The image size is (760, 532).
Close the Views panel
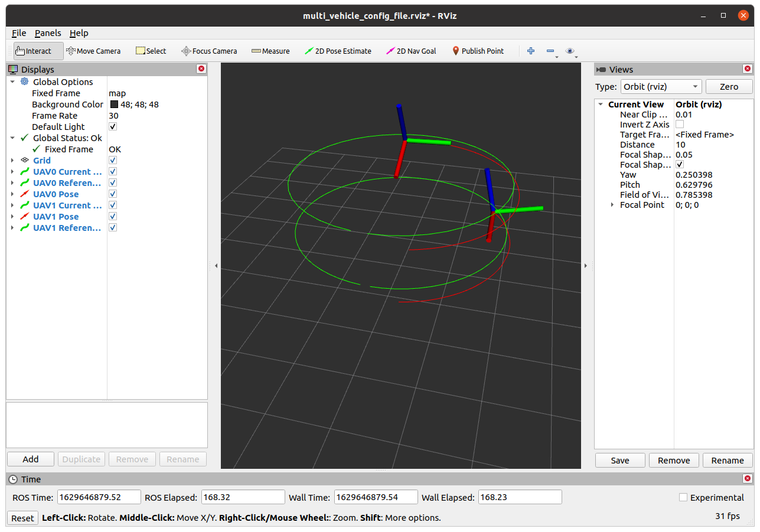(748, 69)
